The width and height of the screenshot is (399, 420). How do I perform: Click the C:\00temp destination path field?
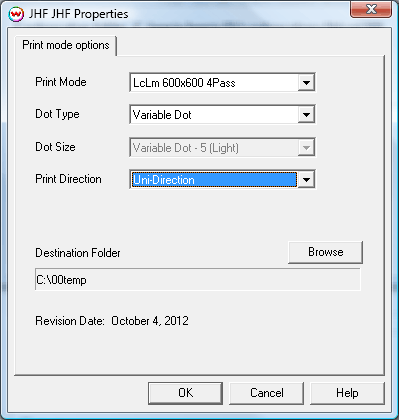coord(198,279)
